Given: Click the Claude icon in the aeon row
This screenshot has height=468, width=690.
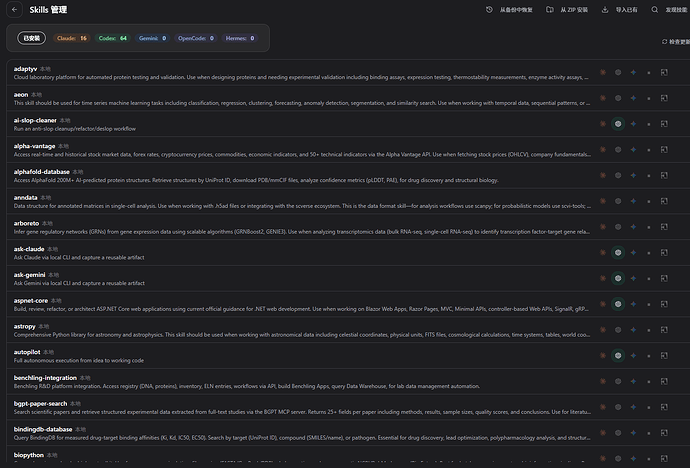Looking at the screenshot, I should click(603, 98).
